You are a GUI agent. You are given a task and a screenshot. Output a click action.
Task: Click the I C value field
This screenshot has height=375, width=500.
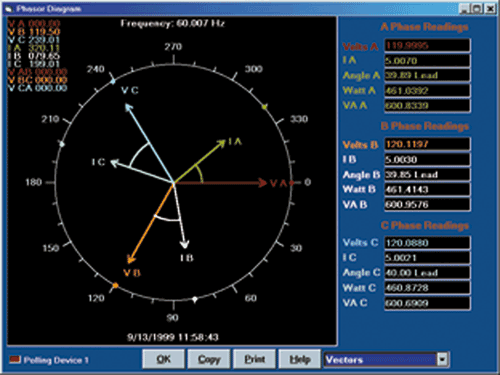[427, 258]
